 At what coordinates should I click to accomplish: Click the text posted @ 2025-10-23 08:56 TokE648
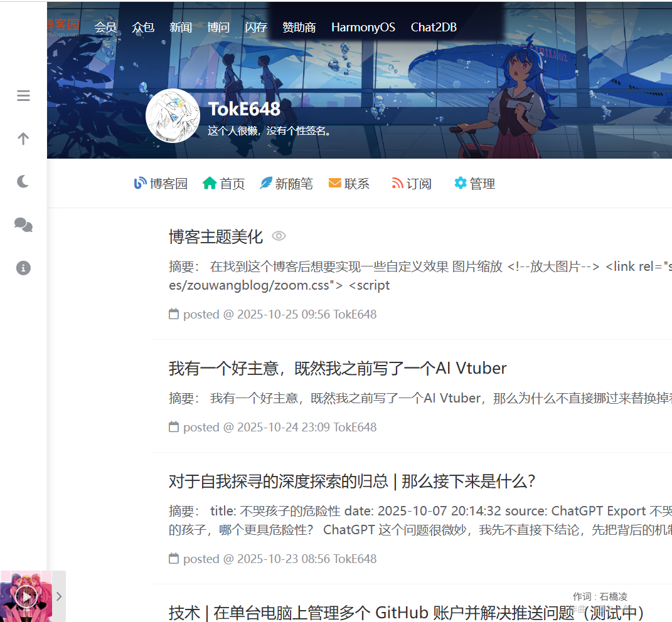(280, 559)
